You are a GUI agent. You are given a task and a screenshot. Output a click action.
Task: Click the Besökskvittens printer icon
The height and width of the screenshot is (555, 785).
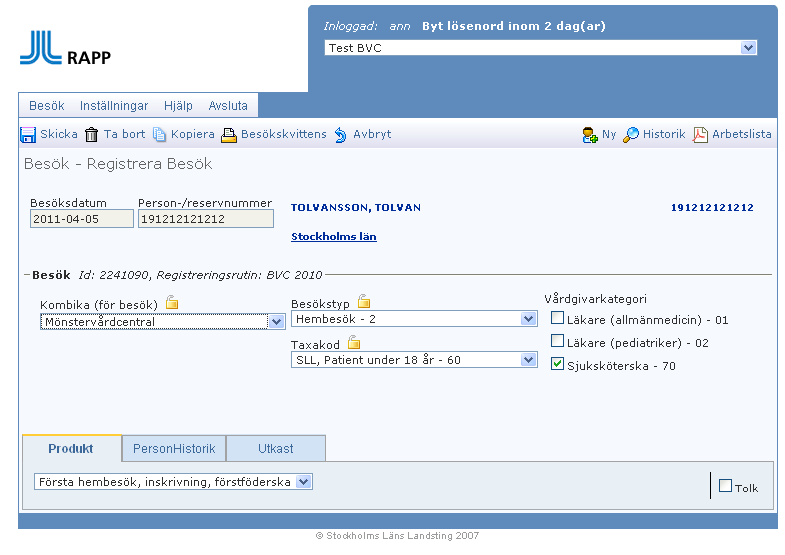click(229, 135)
